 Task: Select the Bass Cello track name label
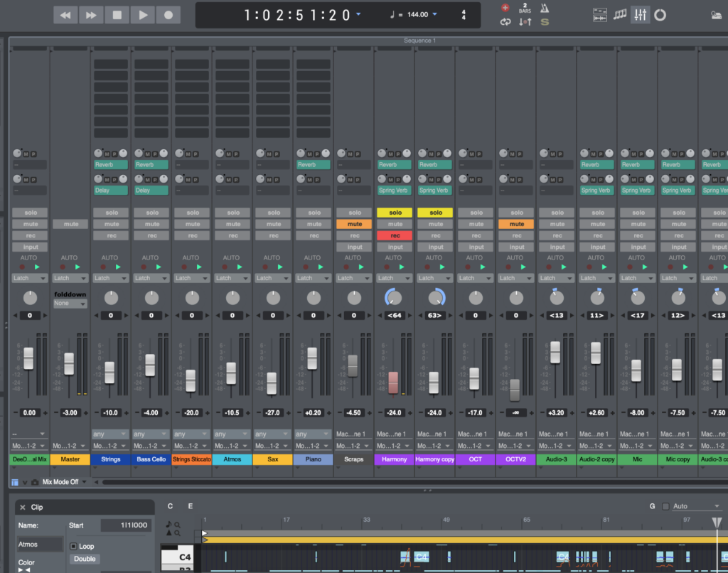point(151,459)
